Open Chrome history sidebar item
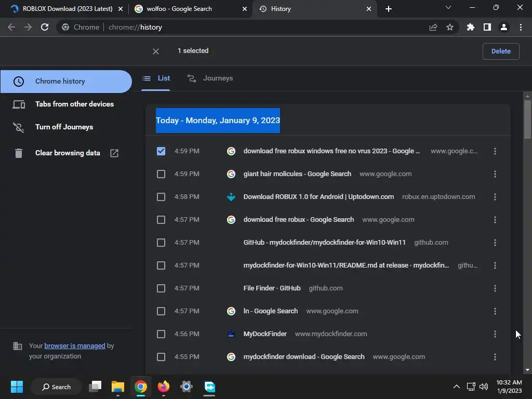The image size is (532, 399). (x=66, y=82)
